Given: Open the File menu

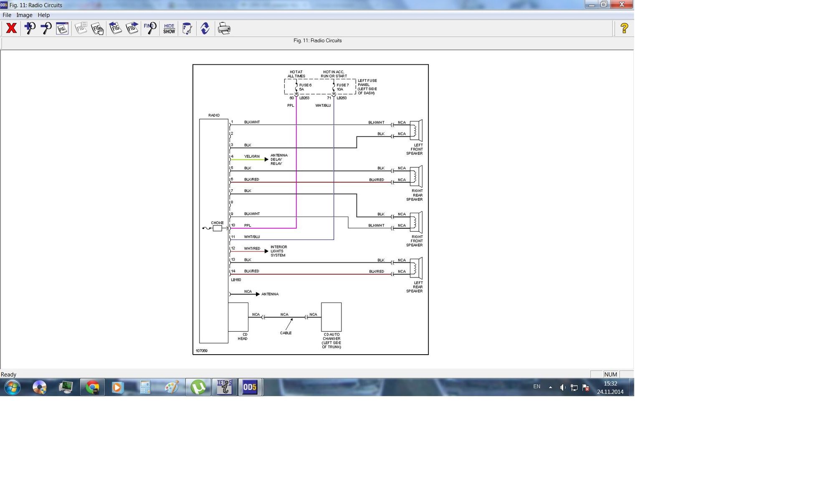Looking at the screenshot, I should (7, 15).
